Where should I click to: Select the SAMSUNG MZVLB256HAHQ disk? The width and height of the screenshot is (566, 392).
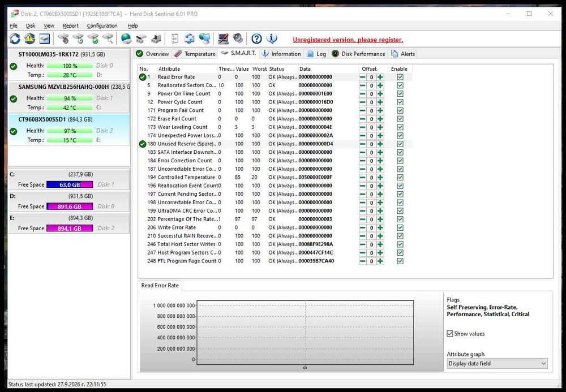(68, 97)
